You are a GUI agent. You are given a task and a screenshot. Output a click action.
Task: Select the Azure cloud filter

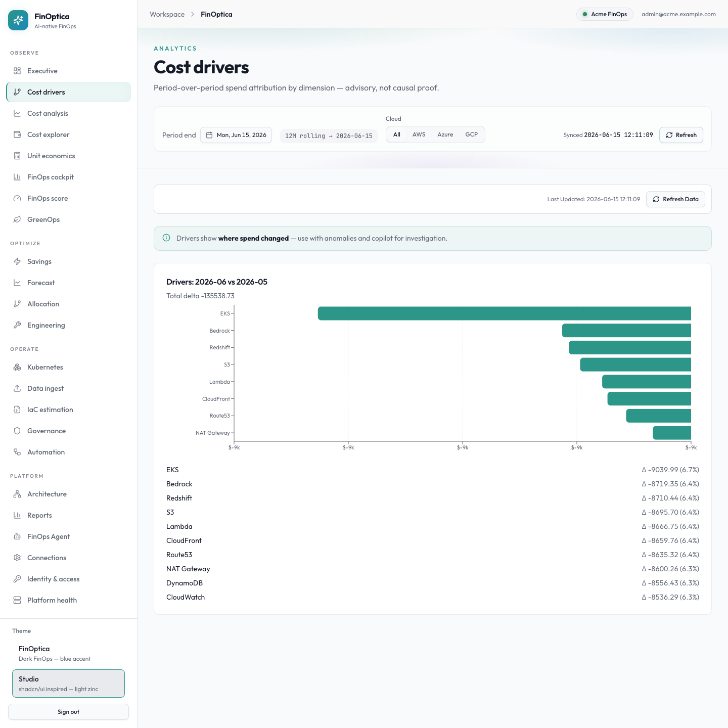click(x=445, y=134)
